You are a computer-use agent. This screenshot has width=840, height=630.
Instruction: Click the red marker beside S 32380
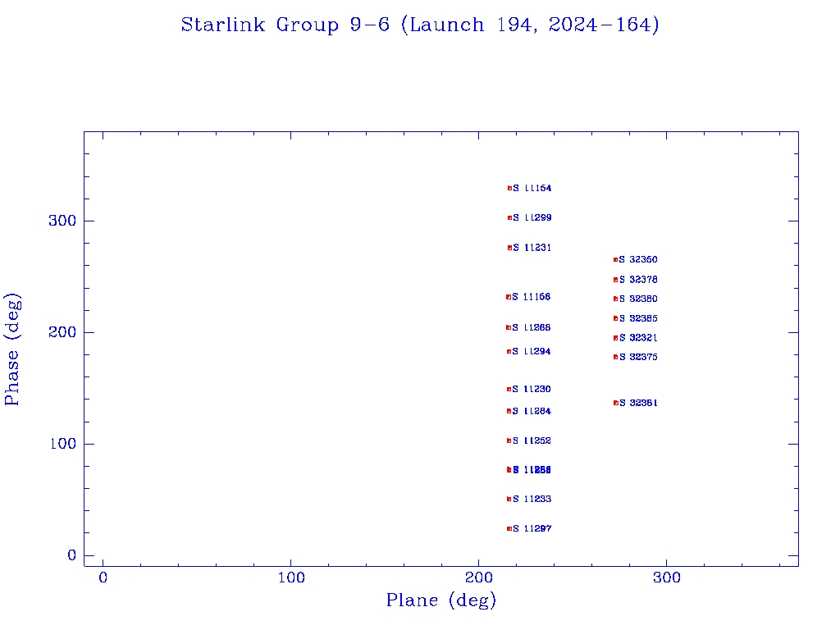(615, 299)
